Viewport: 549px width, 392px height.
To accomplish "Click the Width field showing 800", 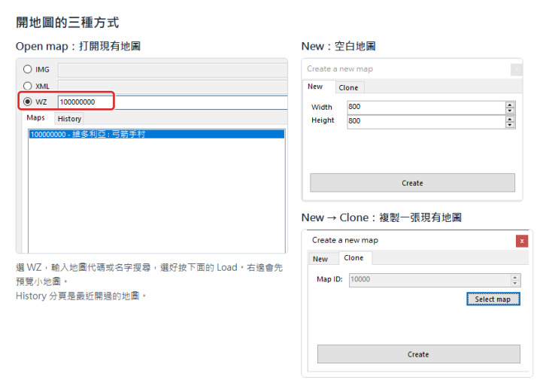I will (x=426, y=107).
